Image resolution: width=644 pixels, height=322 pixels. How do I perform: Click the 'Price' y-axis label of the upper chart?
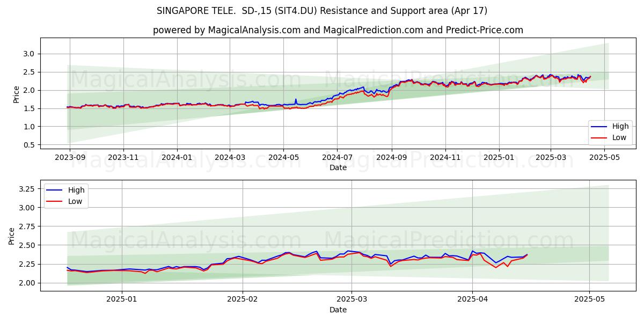pos(16,94)
